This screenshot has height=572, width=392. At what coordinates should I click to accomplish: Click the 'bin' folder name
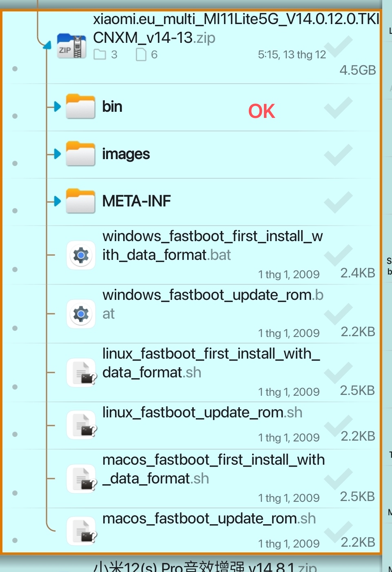(x=112, y=107)
